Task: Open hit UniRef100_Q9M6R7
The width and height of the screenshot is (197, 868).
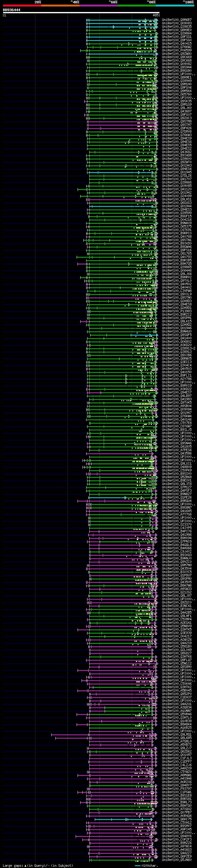Action: pyautogui.click(x=177, y=20)
